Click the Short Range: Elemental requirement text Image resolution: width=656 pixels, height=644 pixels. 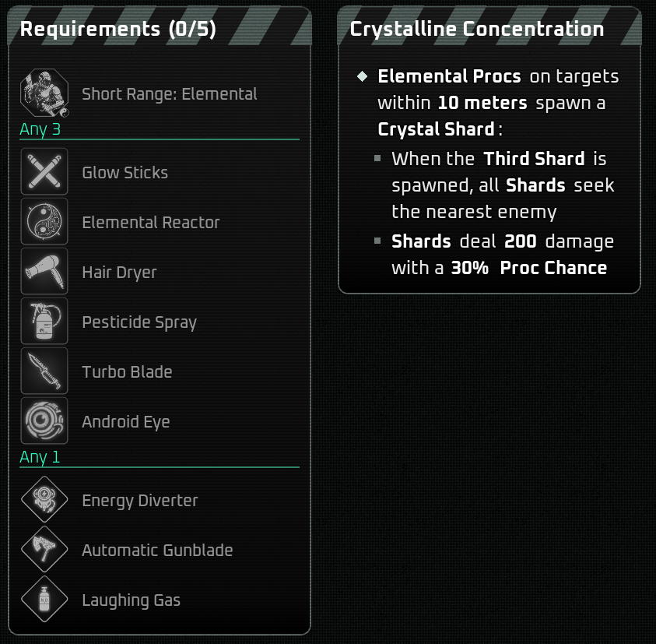pos(169,94)
